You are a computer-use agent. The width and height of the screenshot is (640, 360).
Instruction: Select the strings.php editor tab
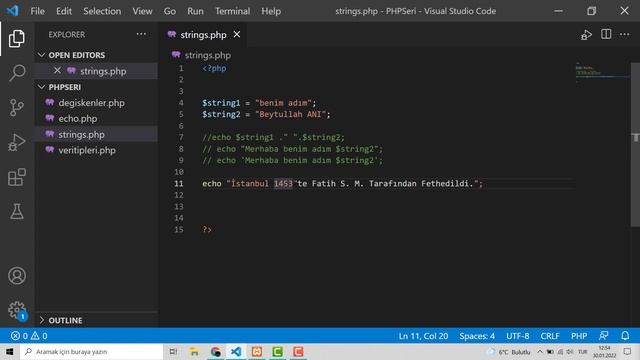click(x=203, y=35)
